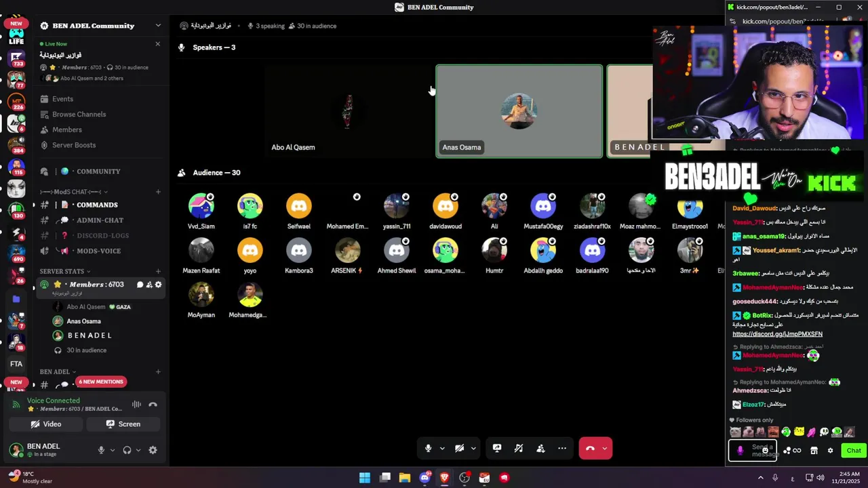868x488 pixels.
Task: Click Send a message field in Kick chat
Action: point(753,450)
